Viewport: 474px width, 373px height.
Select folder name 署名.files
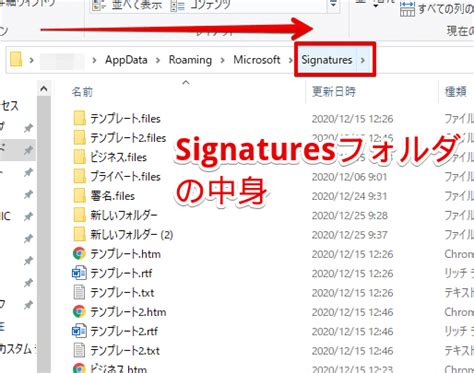coord(112,196)
